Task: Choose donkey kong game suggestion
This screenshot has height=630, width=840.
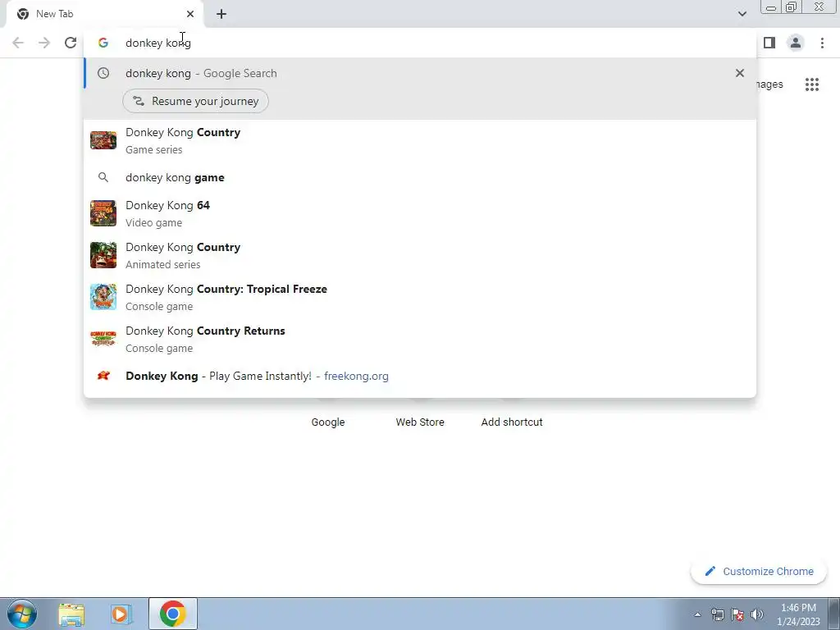Action: [x=420, y=177]
